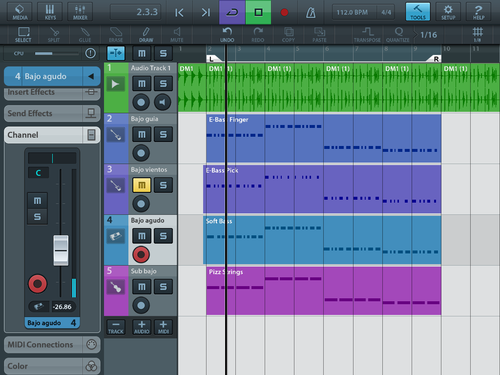Expand the Color section
Image resolution: width=500 pixels, height=375 pixels.
[52, 366]
